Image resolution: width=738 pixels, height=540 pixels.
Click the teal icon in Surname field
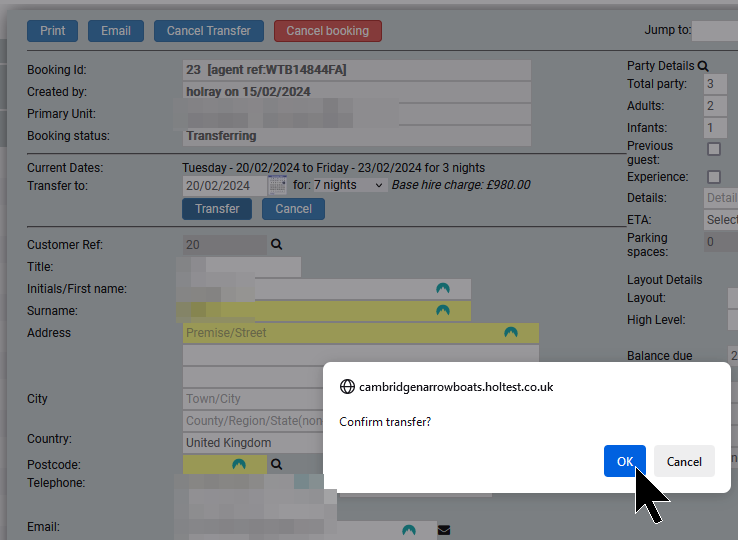[x=443, y=311]
